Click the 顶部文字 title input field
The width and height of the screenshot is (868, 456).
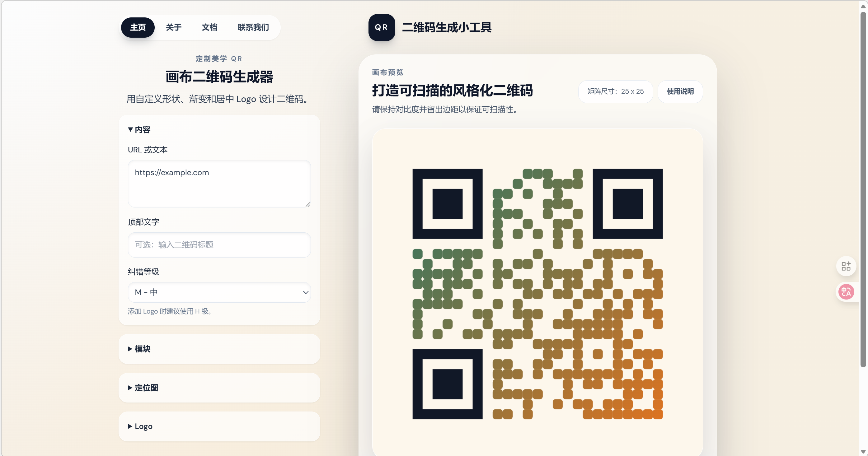[x=219, y=245]
